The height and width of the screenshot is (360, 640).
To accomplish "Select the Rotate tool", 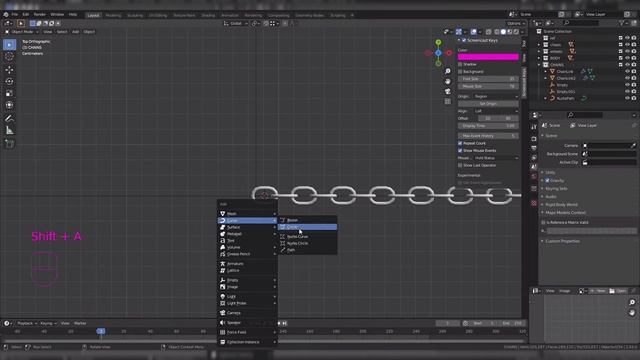I will (9, 82).
